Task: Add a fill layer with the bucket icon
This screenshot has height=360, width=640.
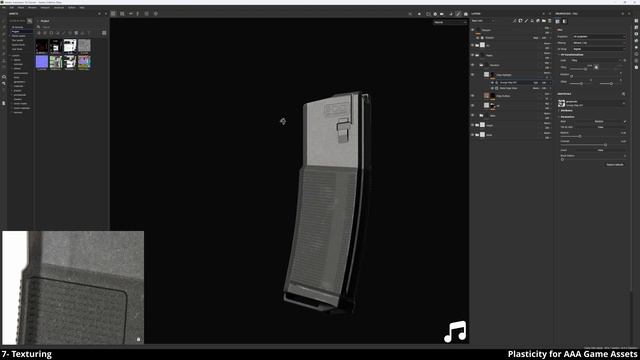Action: [532, 20]
